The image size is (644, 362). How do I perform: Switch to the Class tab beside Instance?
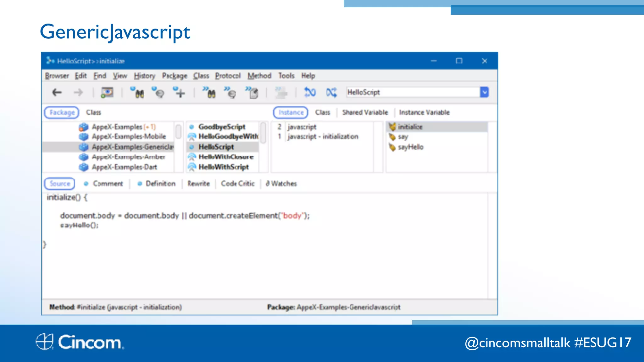(323, 112)
